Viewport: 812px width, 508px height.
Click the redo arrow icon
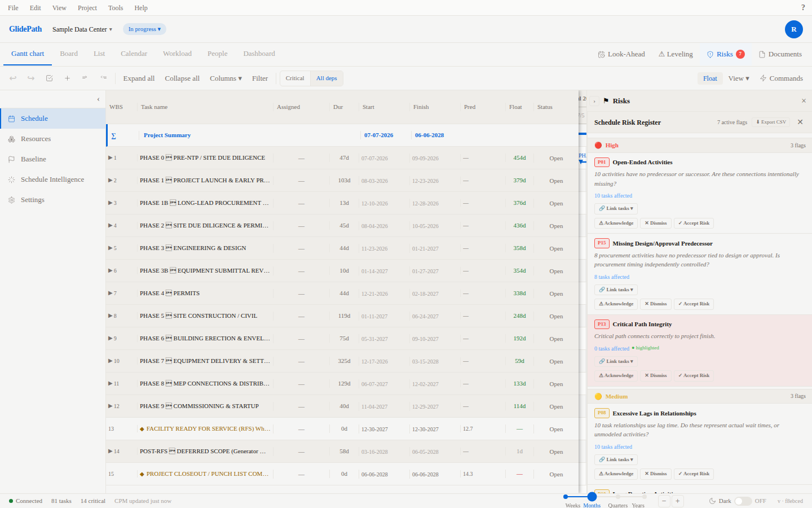31,78
